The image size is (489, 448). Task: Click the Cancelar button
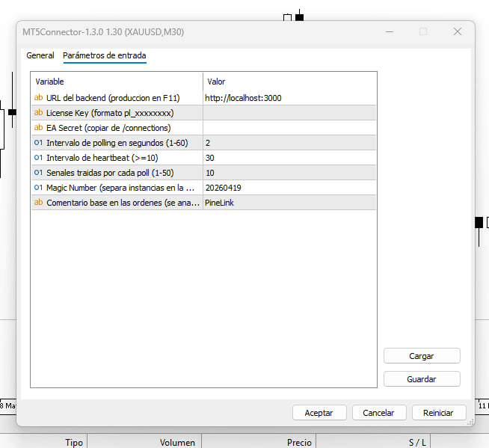379,413
